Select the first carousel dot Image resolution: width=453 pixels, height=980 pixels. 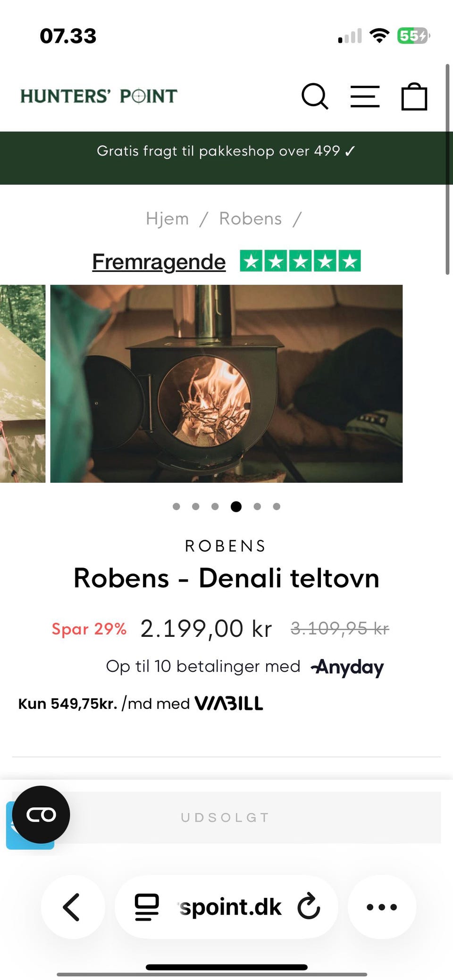[176, 507]
